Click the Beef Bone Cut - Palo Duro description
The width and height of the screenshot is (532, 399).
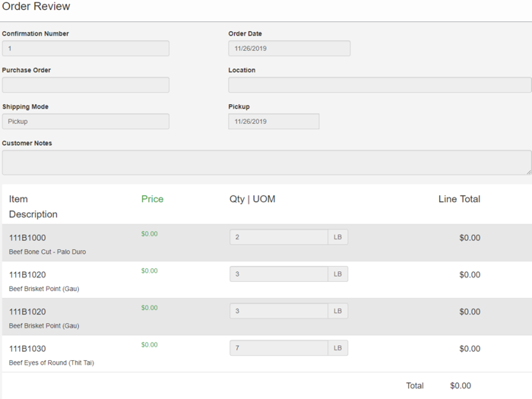pos(47,252)
